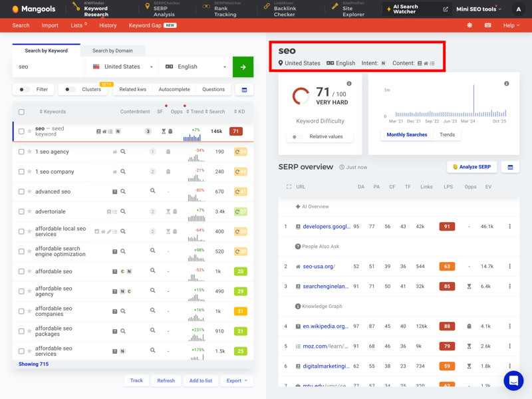
Task: Switch to Search by Domain tab
Action: pos(112,51)
